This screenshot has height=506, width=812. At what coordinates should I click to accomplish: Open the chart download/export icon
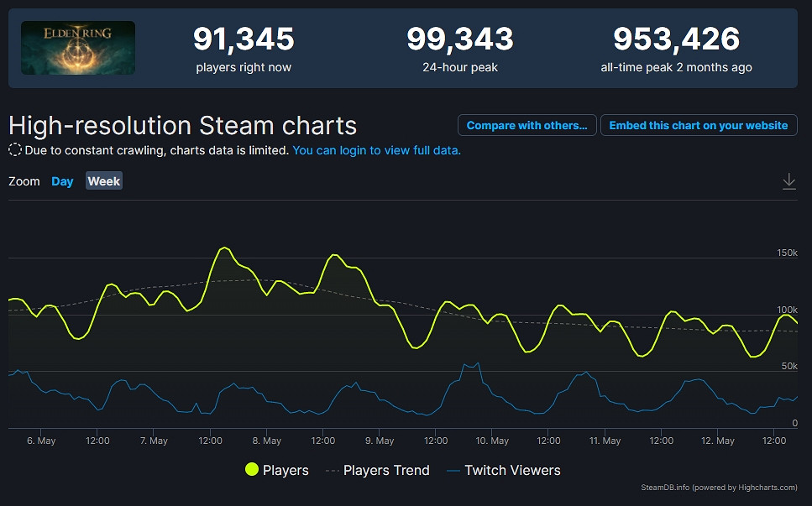(788, 180)
